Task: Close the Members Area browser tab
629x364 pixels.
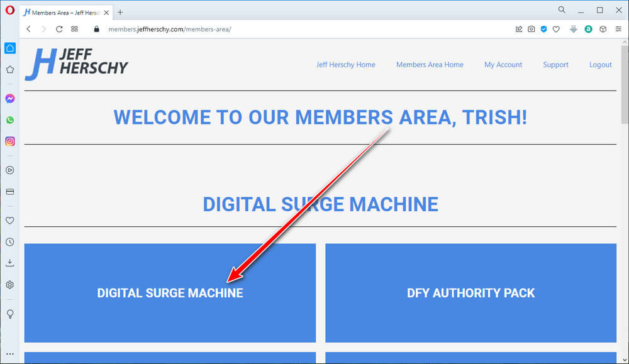Action: coord(106,13)
